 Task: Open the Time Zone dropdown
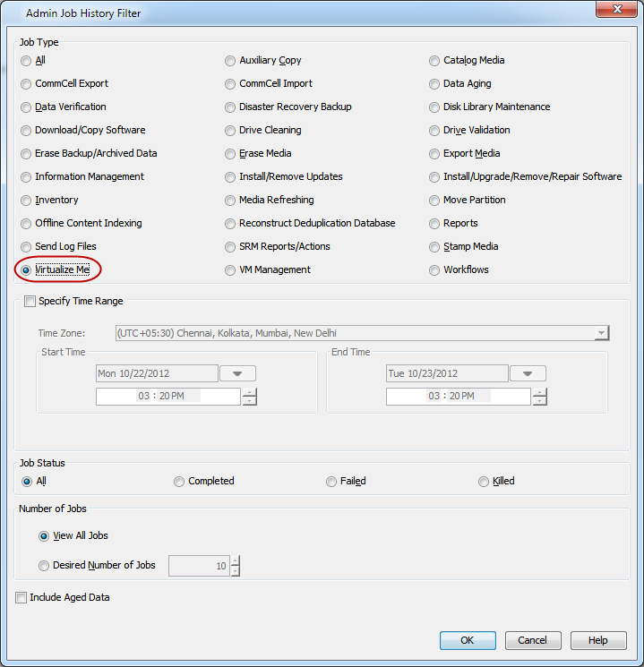[601, 333]
